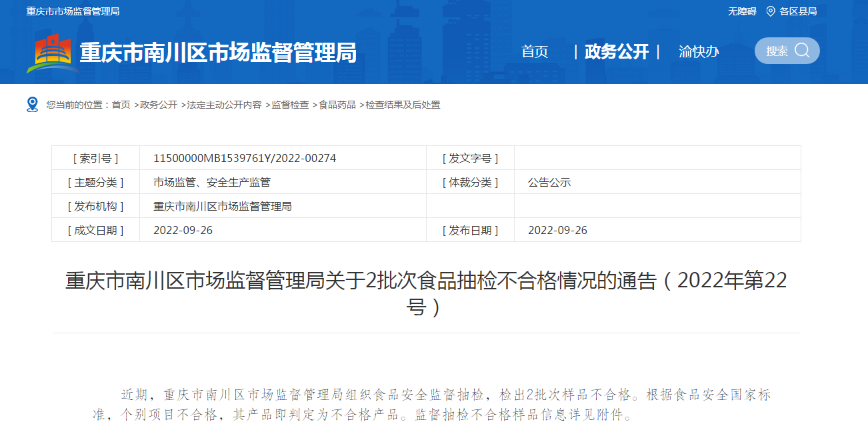Click the 发布日期 value 2022-09-26
The image size is (868, 428).
point(557,230)
